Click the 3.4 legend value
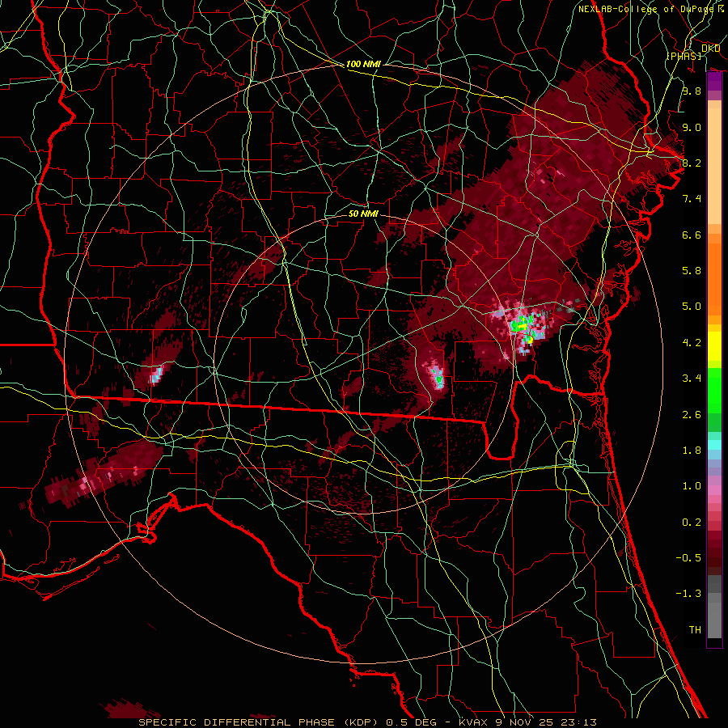The width and height of the screenshot is (728, 728). (692, 379)
